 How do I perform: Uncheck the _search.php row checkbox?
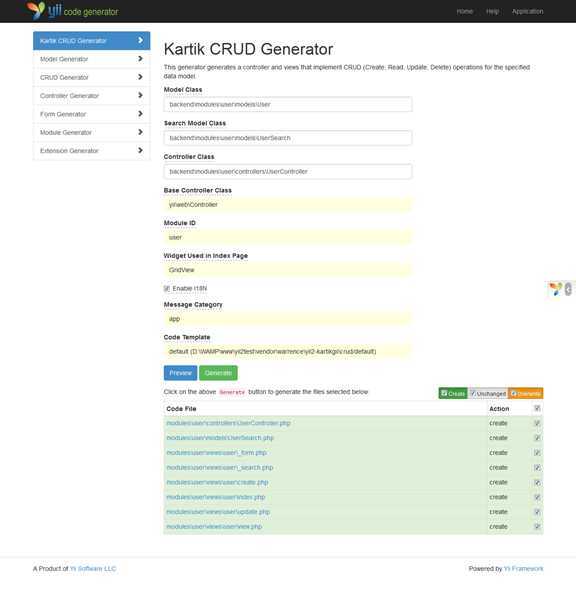pos(537,468)
